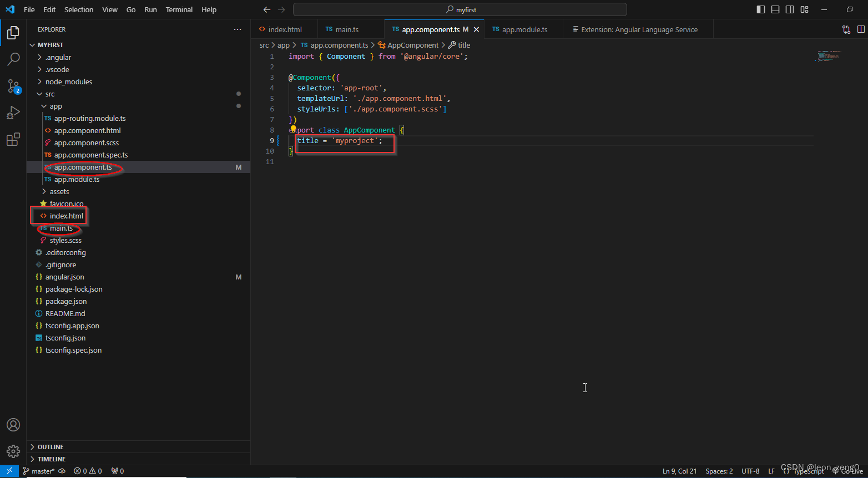Click the master branch status item
The image size is (868, 478).
tap(39, 471)
